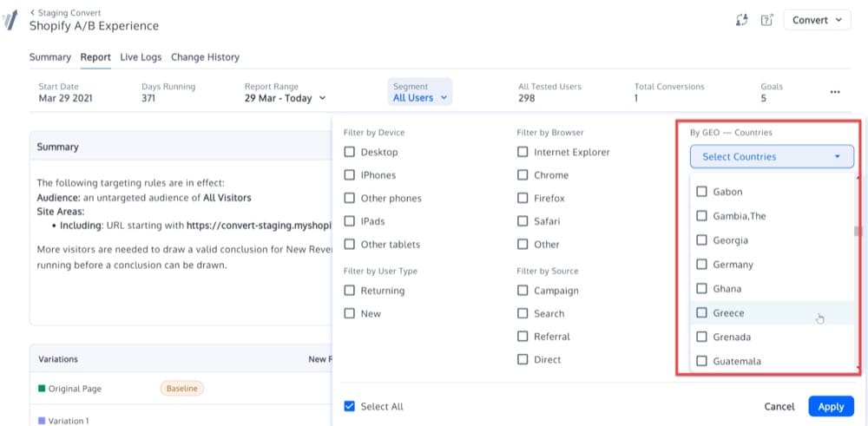Go back to Staging Convert
Screen dimensions: 868x426
[x=65, y=13]
